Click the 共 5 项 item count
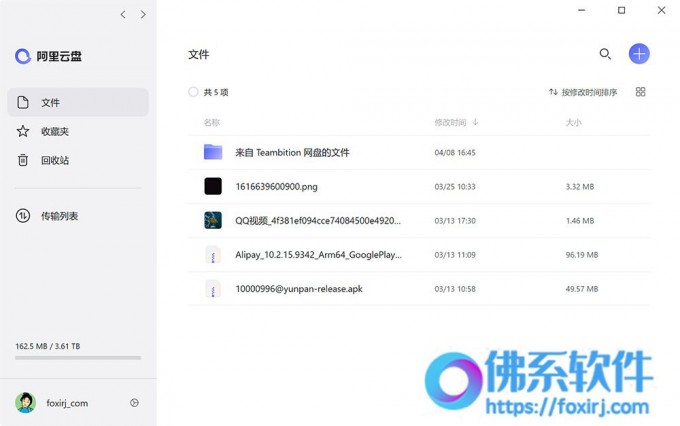Viewport: 680px width, 426px height. (x=216, y=92)
